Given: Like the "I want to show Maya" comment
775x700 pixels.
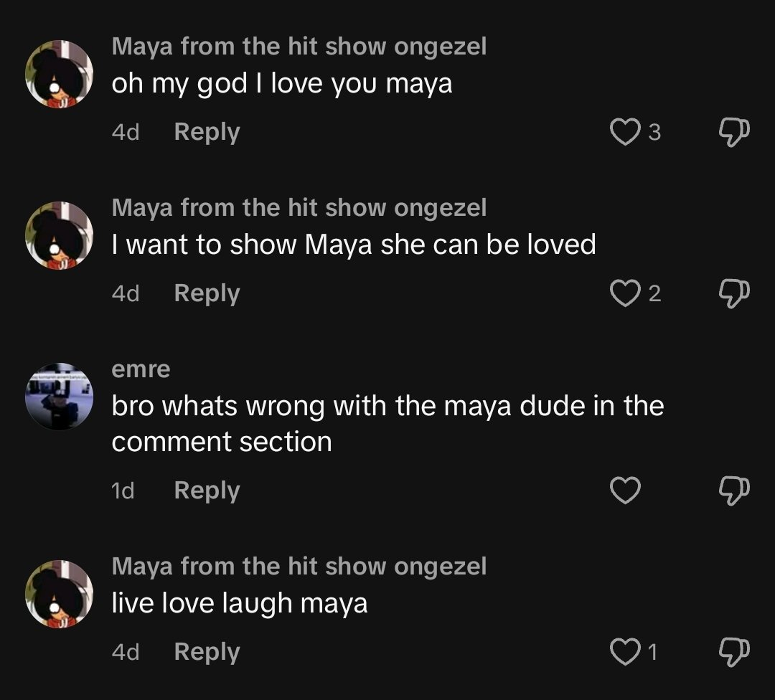Looking at the screenshot, I should coord(624,293).
